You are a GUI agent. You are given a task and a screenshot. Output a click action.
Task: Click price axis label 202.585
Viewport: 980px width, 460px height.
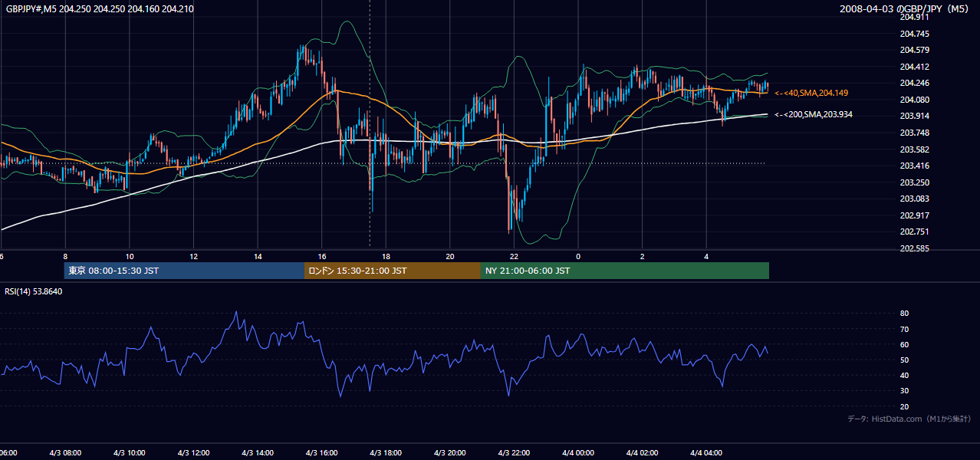coord(914,248)
